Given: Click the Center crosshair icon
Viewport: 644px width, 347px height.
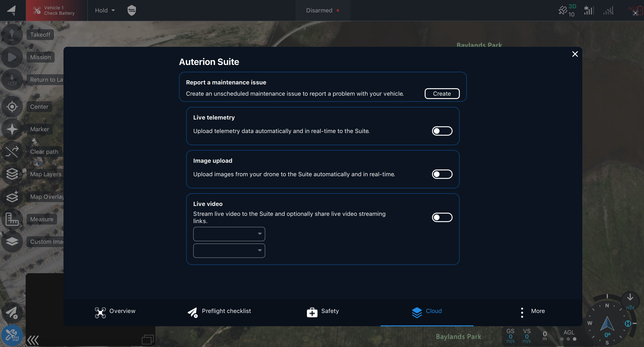Looking at the screenshot, I should (x=12, y=107).
